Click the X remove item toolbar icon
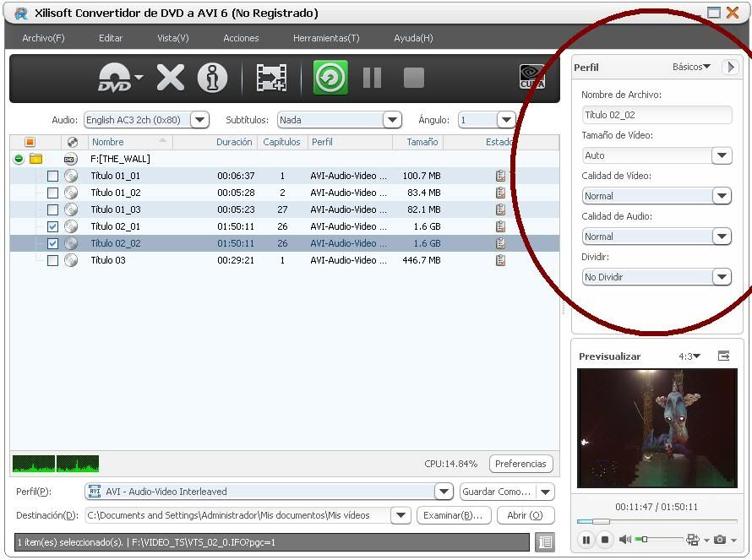The height and width of the screenshot is (560, 752). 170,78
